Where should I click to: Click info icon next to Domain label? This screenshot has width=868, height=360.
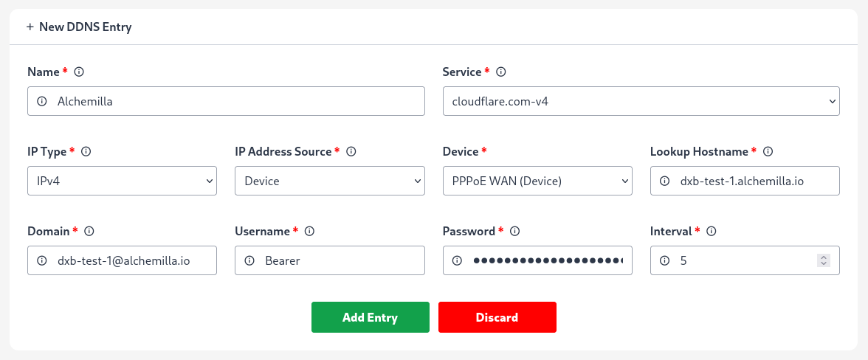[x=89, y=231]
